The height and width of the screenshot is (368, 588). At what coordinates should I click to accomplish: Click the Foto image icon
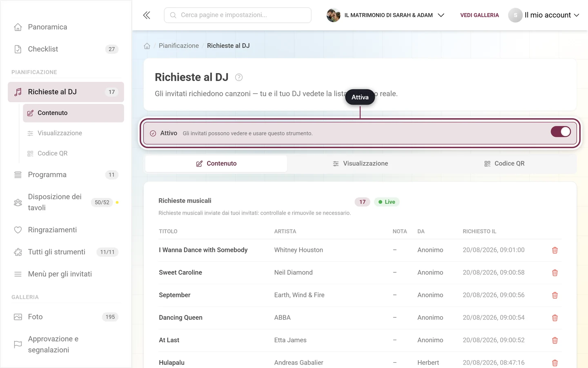pos(18,317)
